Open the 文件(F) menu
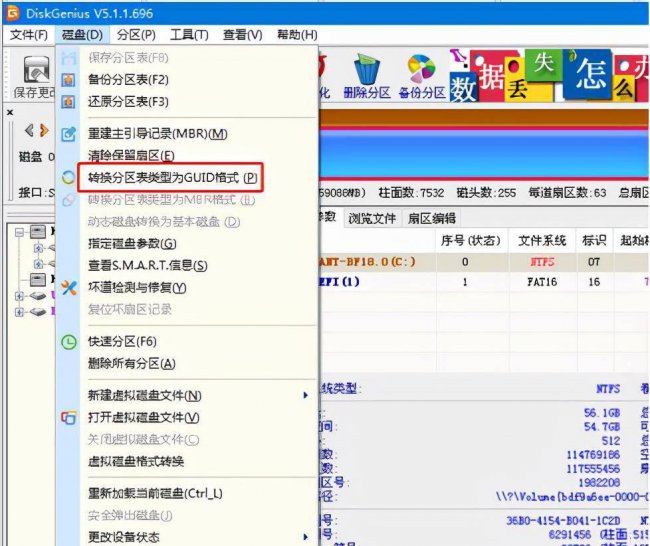The width and height of the screenshot is (650, 546). coord(29,35)
